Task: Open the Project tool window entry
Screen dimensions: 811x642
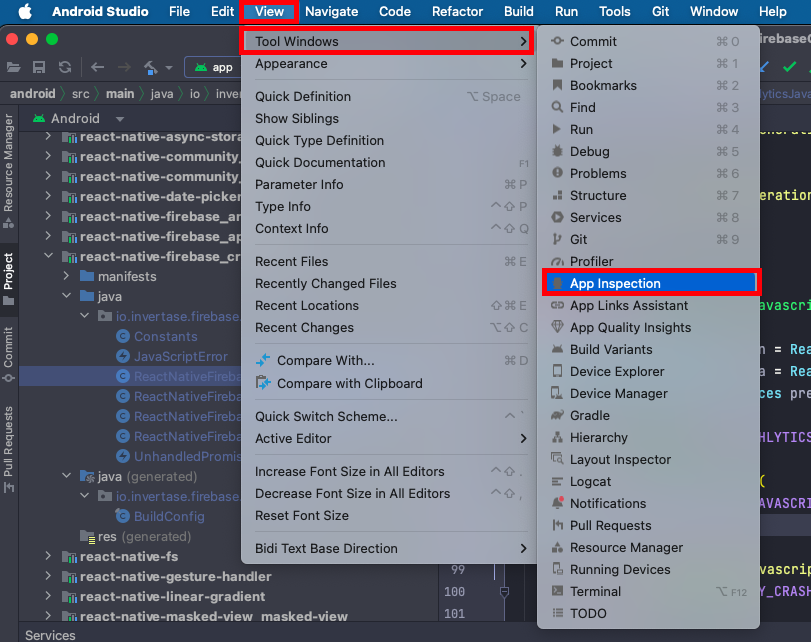Action: pos(648,64)
